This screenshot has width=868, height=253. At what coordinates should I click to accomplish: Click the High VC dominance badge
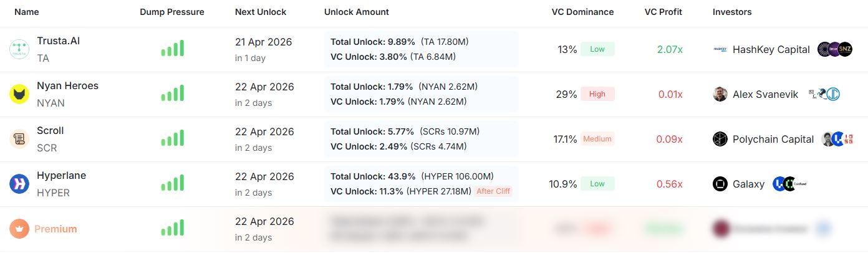pos(597,94)
